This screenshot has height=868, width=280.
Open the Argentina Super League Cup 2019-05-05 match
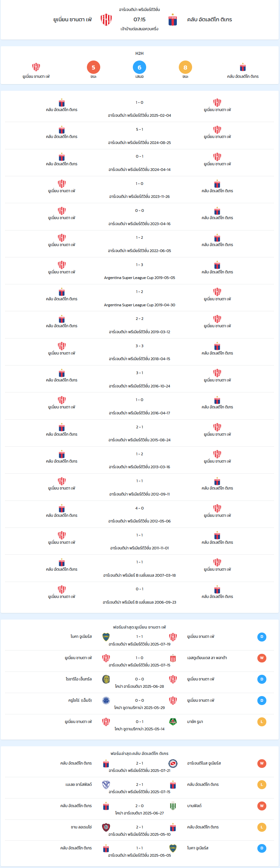pos(139,271)
